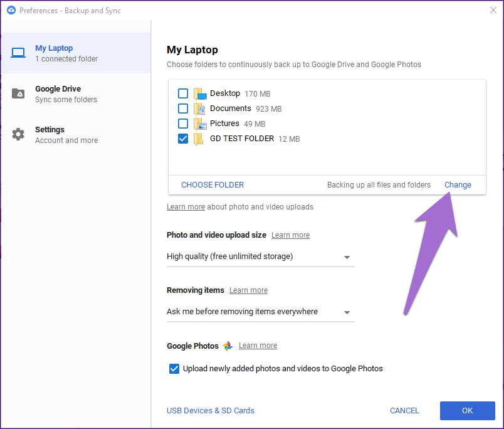Image resolution: width=504 pixels, height=429 pixels.
Task: Click the Pictures folder name
Action: tap(224, 124)
